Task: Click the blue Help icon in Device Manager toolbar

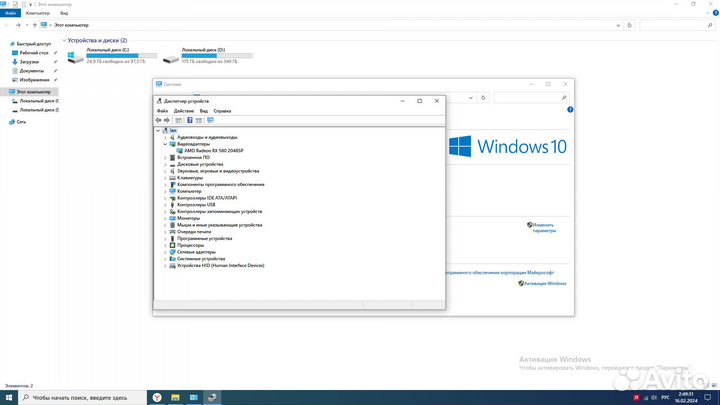Action: pos(189,120)
